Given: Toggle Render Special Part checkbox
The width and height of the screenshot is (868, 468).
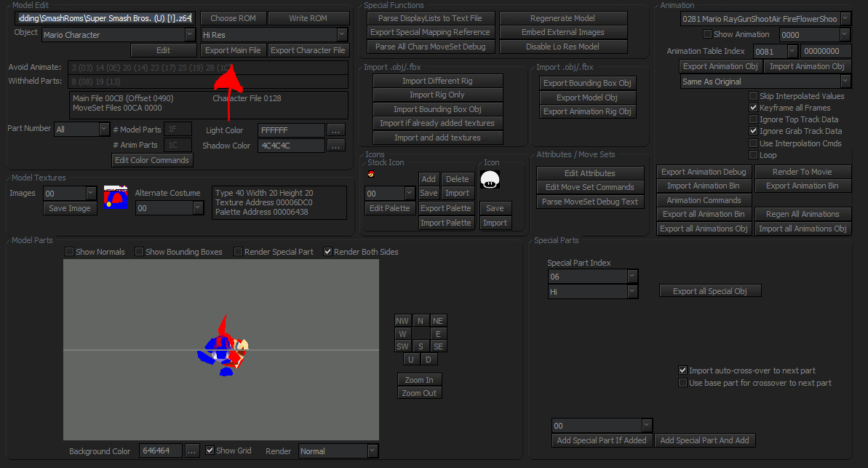Looking at the screenshot, I should pos(238,251).
